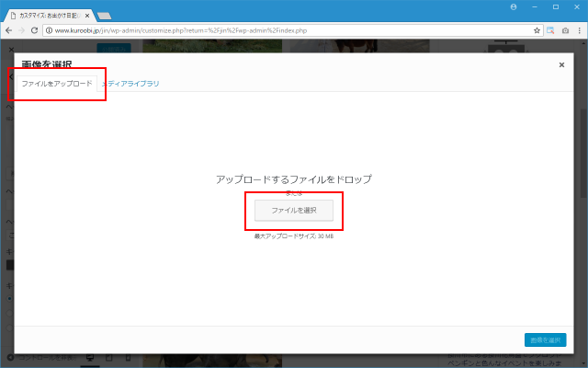The height and width of the screenshot is (368, 588).
Task: Select desktop preview icon in customizer footer
Action: (x=90, y=358)
